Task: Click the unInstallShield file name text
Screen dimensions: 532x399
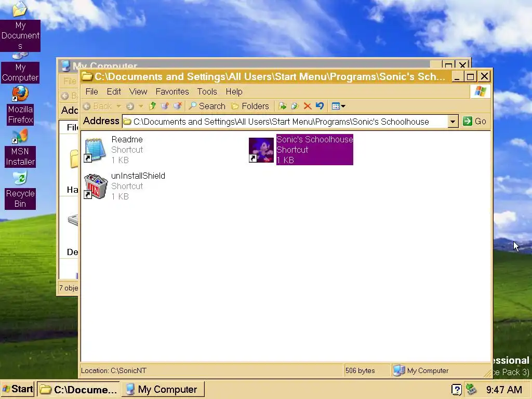Action: point(138,176)
